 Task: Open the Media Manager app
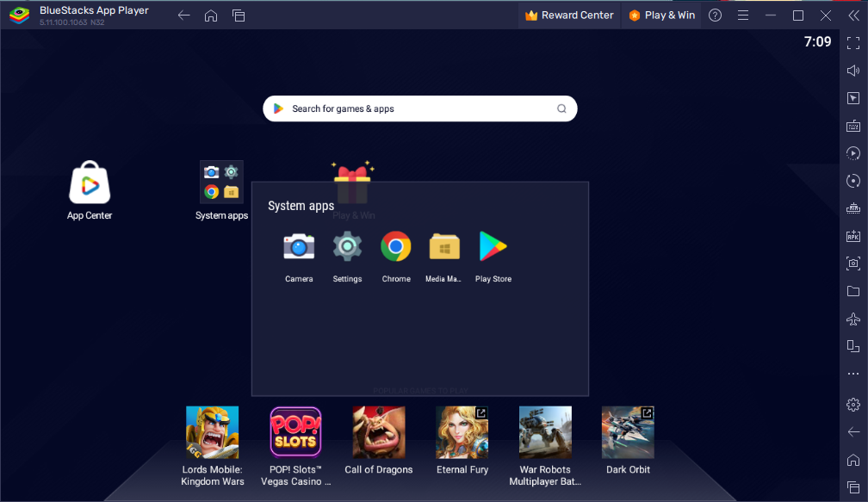tap(444, 257)
